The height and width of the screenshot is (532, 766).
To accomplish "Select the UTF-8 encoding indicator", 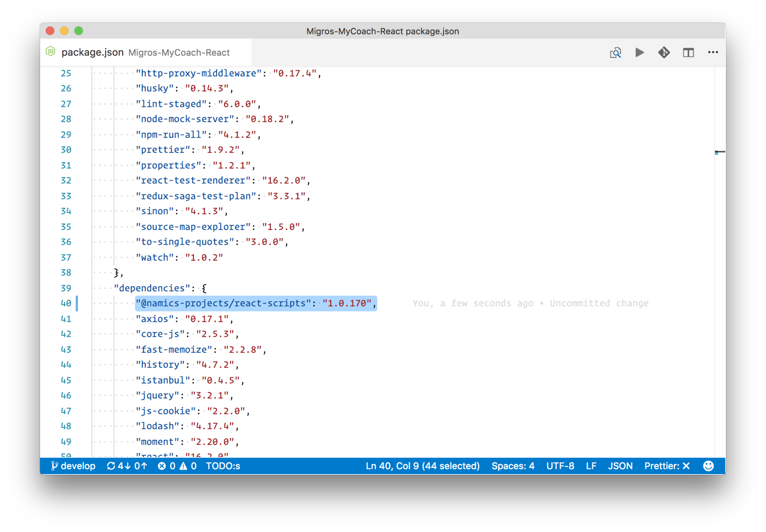I will coord(560,466).
